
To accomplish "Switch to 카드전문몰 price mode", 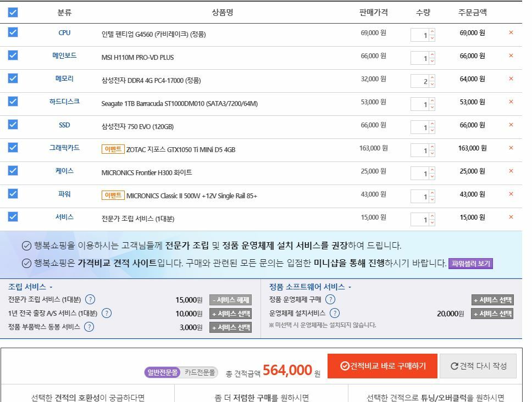I will click(x=200, y=372).
